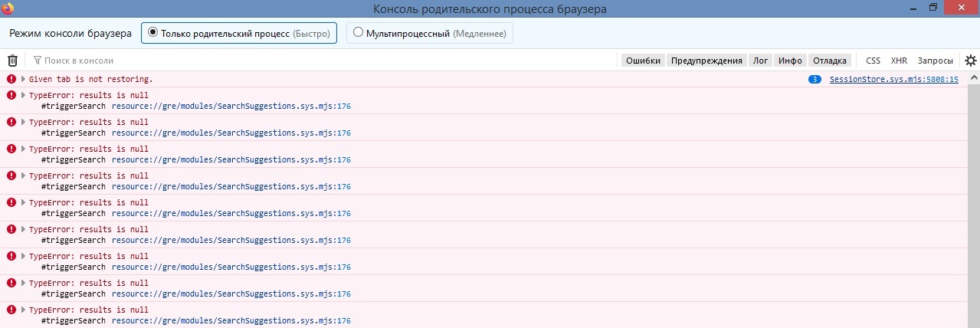Expand the first TypeError results is null entry
The width and height of the screenshot is (980, 328).
[23, 95]
